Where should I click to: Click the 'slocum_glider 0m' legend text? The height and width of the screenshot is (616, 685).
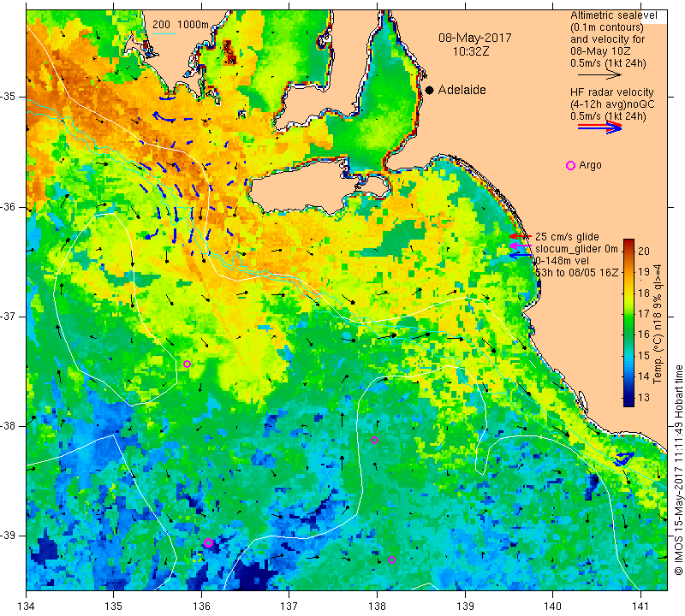(576, 249)
